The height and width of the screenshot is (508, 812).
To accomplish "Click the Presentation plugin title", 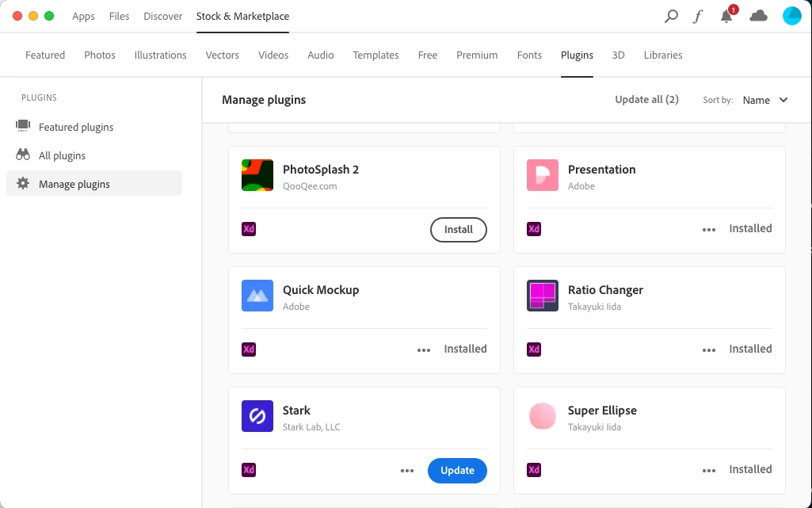I will (x=602, y=170).
